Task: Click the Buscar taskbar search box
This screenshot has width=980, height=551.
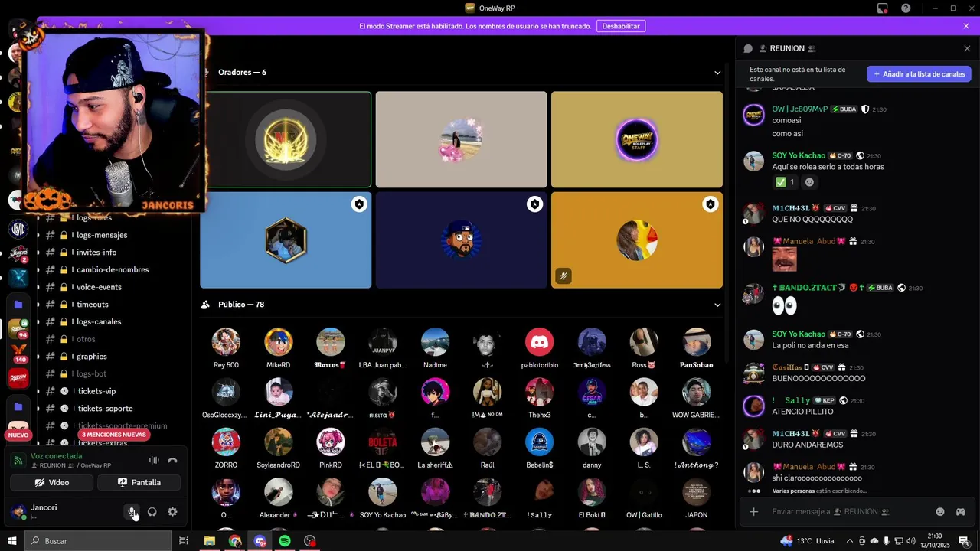Action: (x=98, y=541)
